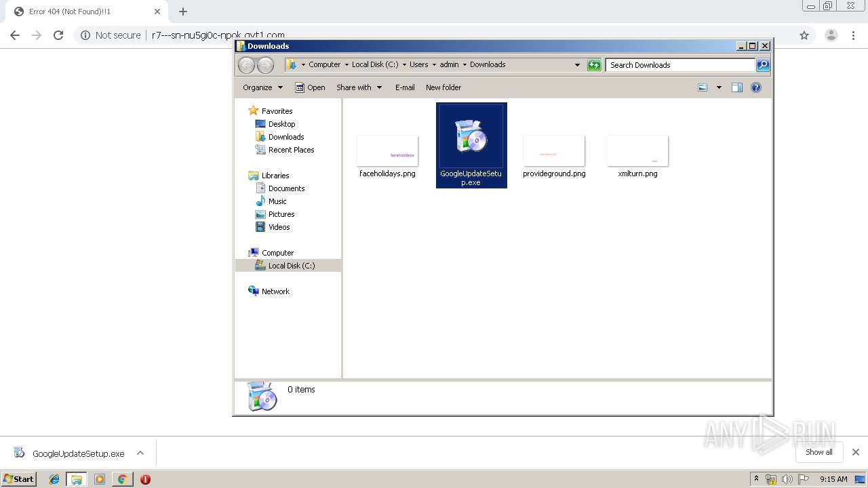Click Users in the address breadcrumb
This screenshot has height=488, width=868.
[418, 65]
